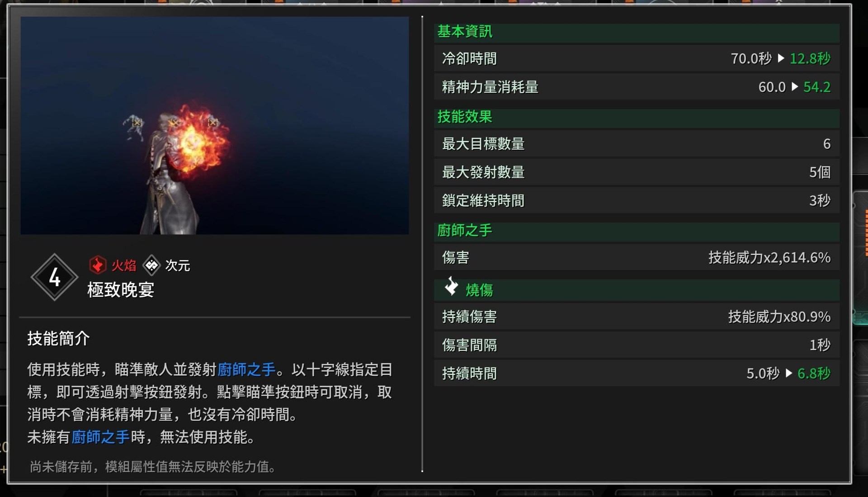Click the 燒傷 burn status icon

pyautogui.click(x=451, y=287)
